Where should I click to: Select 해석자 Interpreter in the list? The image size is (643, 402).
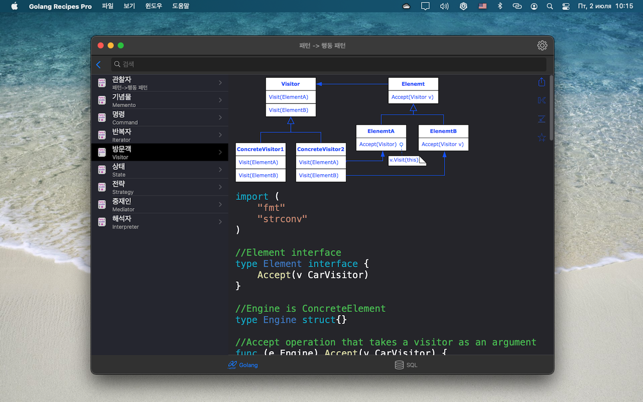[160, 222]
